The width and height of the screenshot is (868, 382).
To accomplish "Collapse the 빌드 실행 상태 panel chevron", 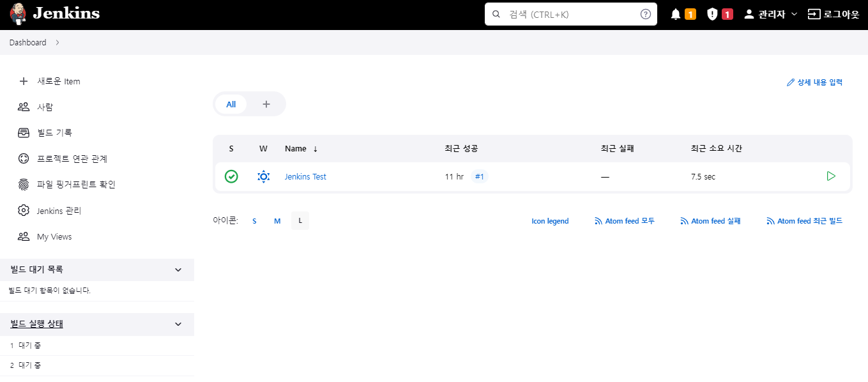I will click(178, 324).
